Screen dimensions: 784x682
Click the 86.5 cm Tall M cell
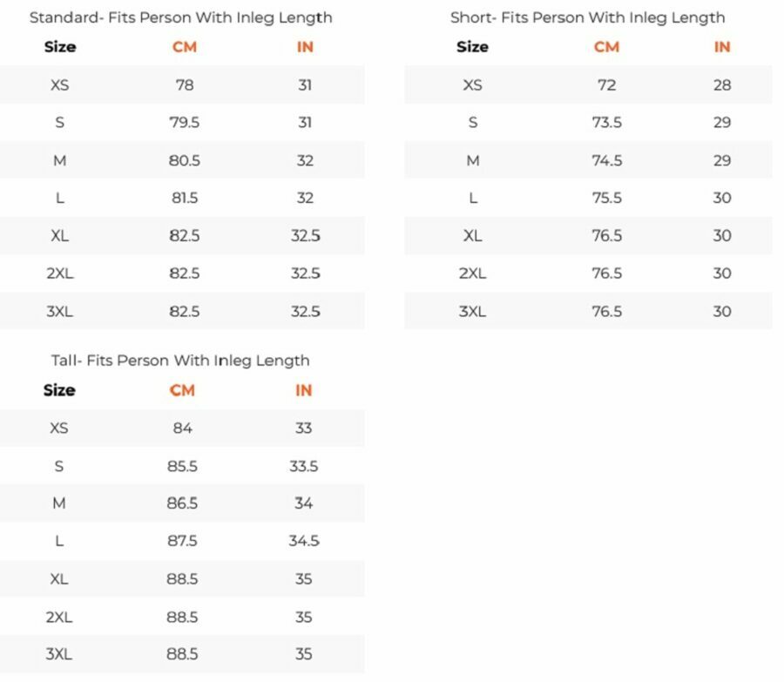182,503
